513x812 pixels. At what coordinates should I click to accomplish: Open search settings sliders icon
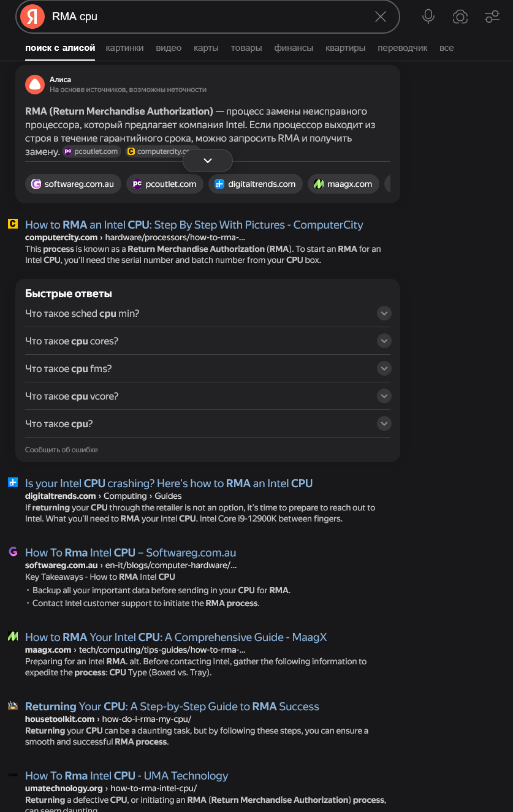pyautogui.click(x=492, y=17)
